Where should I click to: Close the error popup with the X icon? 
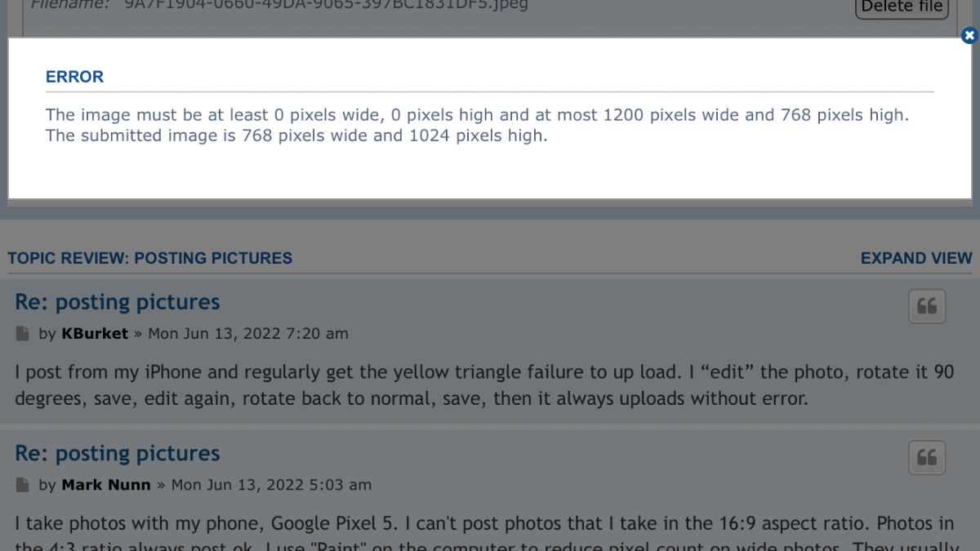pos(969,35)
